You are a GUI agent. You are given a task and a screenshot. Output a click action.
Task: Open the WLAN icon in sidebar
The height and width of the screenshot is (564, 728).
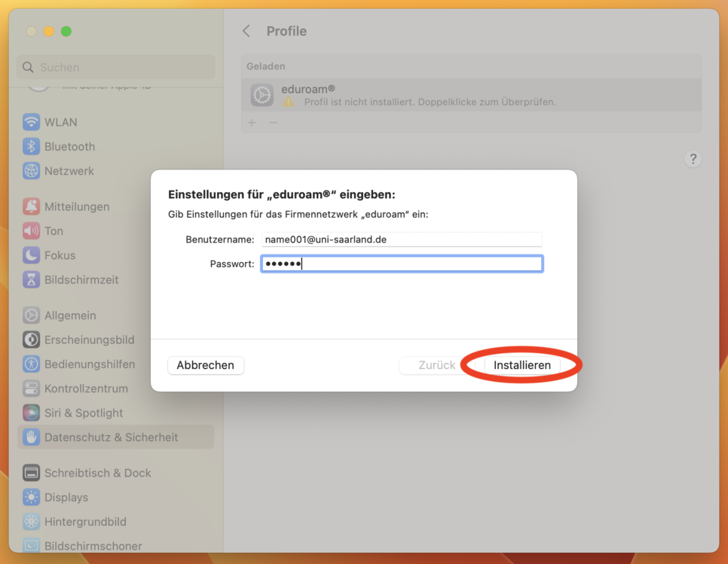31,122
